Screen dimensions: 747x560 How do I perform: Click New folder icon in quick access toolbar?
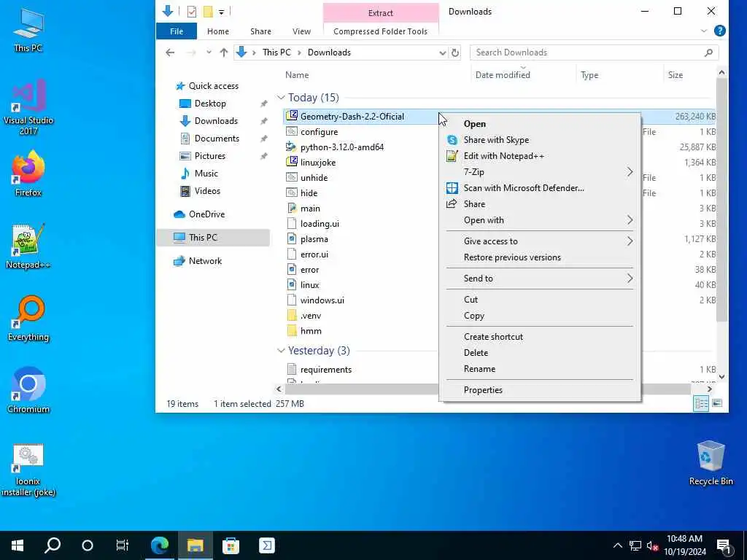point(208,12)
